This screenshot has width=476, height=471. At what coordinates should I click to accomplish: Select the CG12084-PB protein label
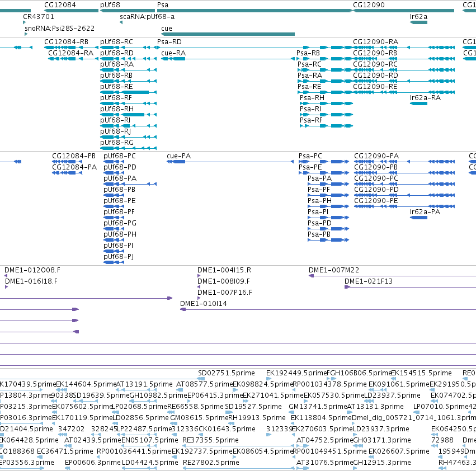74,156
